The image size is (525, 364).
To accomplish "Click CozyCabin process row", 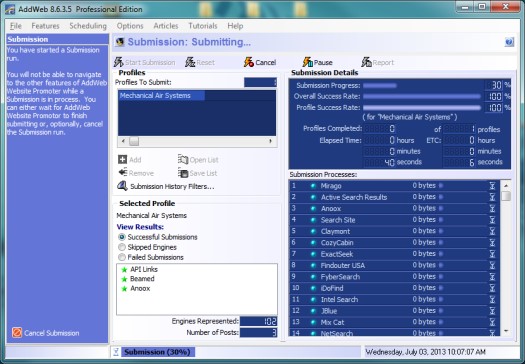I will coord(394,243).
